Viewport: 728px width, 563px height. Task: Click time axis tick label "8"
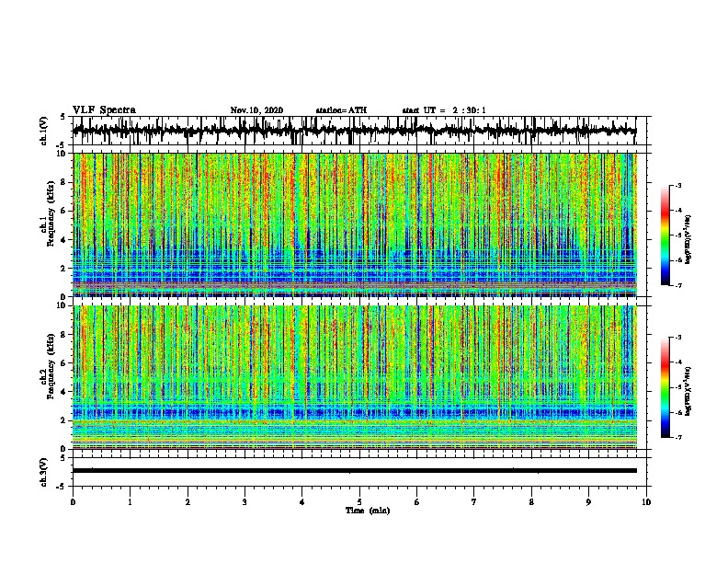(x=531, y=502)
